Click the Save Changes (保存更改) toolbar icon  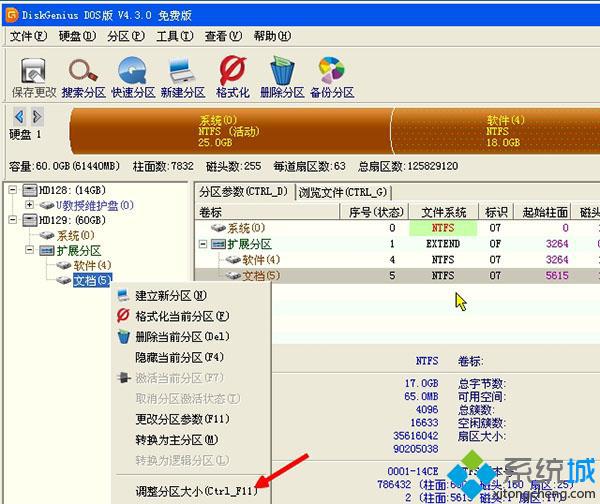(33, 71)
